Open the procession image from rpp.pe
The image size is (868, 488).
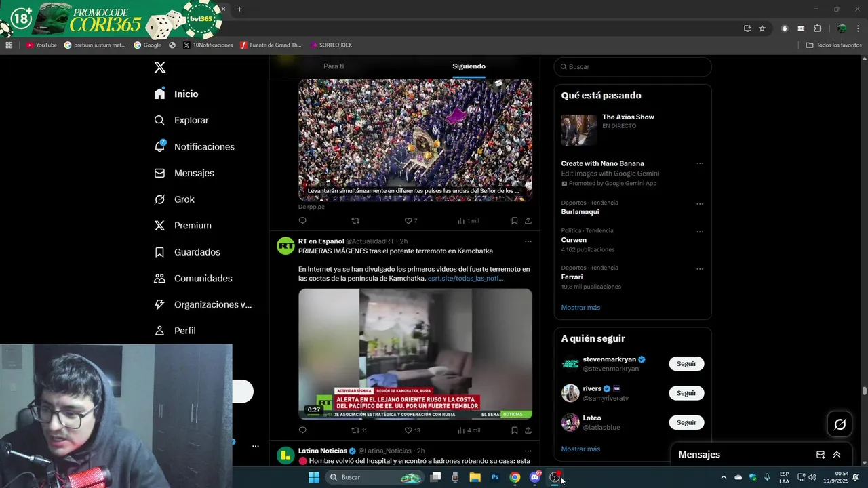click(415, 140)
